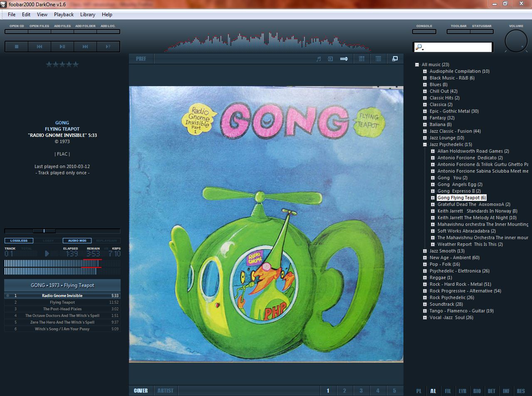Switch to the PL panel tab
Image resolution: width=532 pixels, height=396 pixels.
coord(419,391)
